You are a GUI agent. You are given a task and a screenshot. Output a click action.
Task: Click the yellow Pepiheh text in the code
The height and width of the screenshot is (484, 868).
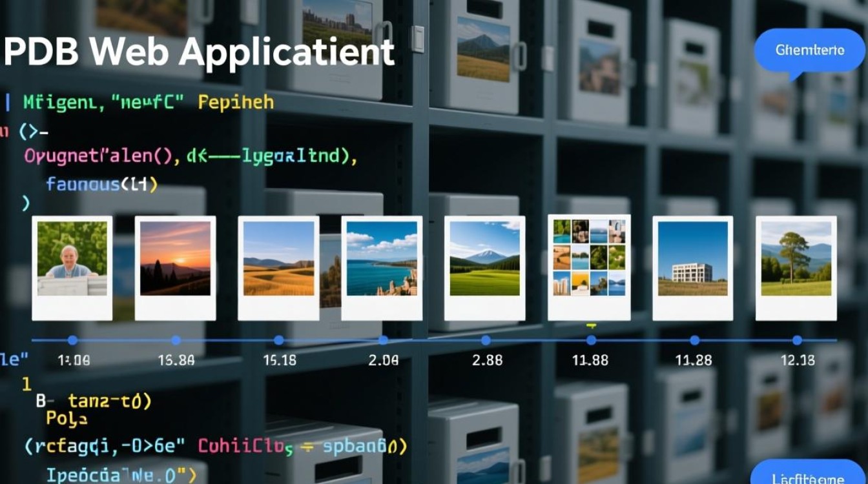(235, 103)
